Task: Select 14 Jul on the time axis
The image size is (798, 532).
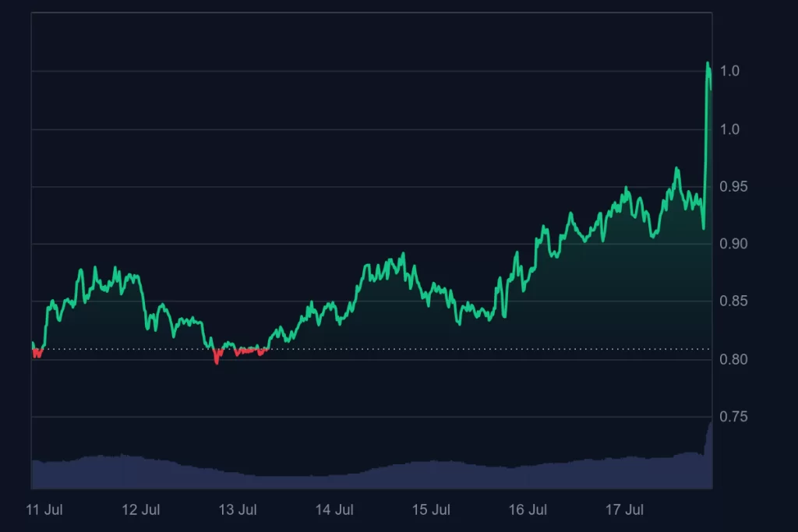Action: 334,510
